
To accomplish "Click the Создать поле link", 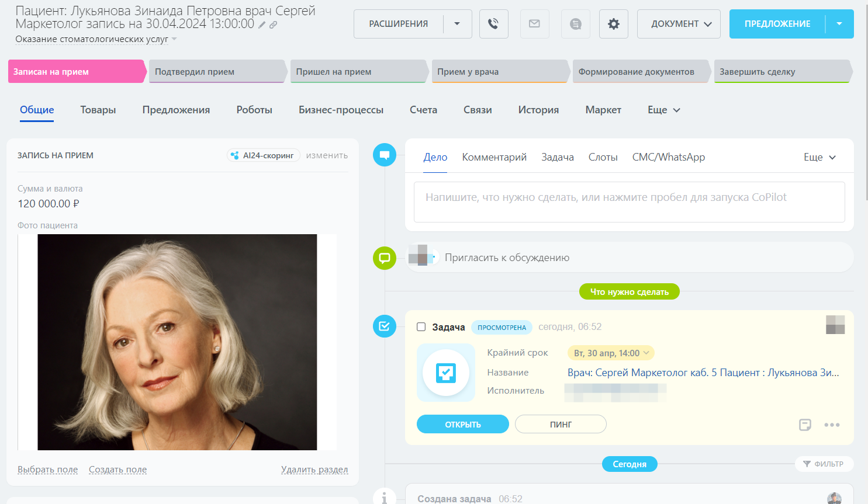I will [x=117, y=470].
